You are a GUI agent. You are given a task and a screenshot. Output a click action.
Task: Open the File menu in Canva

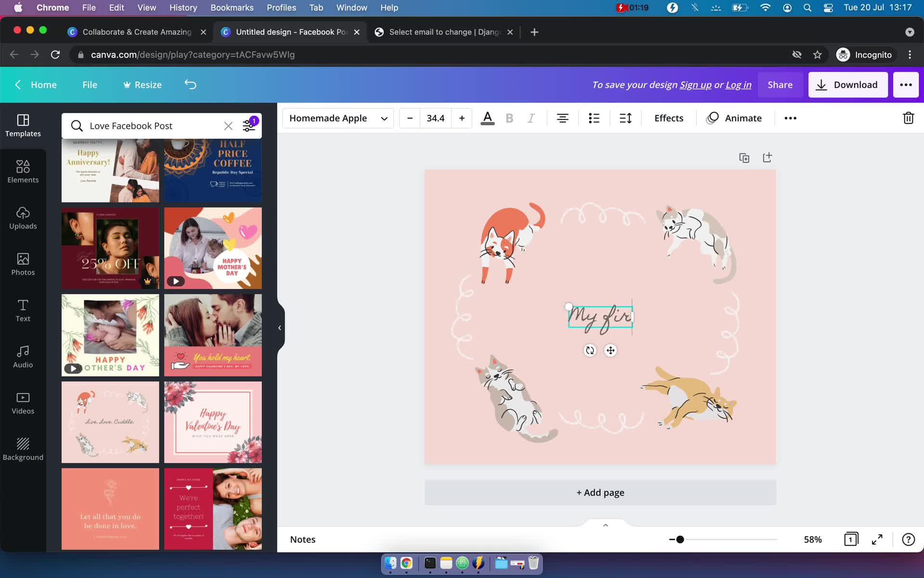tap(90, 85)
